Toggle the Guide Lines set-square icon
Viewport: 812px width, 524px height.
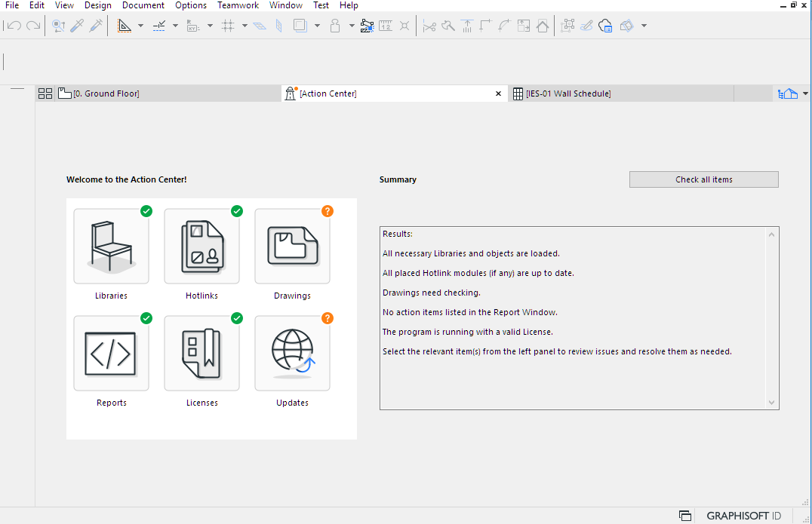(x=125, y=26)
